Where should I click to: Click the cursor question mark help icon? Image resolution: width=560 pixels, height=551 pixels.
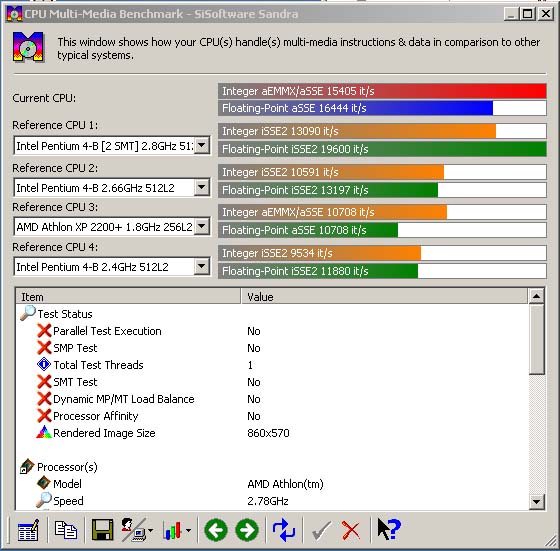[389, 530]
